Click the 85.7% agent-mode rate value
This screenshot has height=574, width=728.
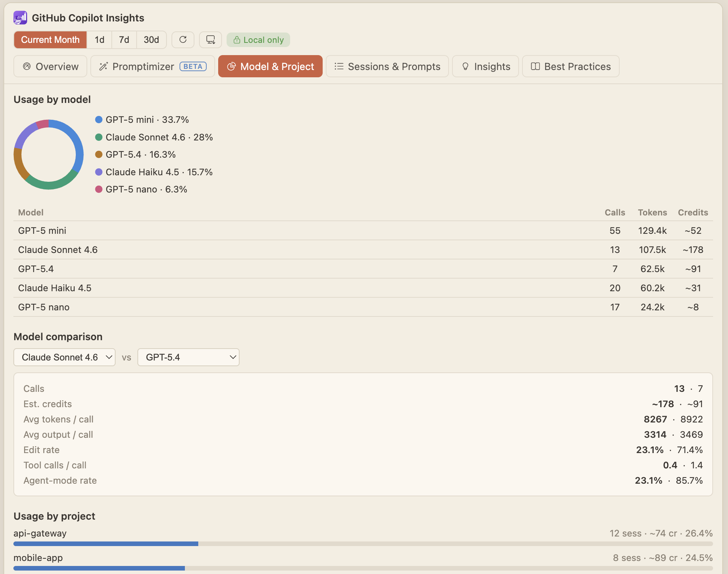[x=689, y=480]
